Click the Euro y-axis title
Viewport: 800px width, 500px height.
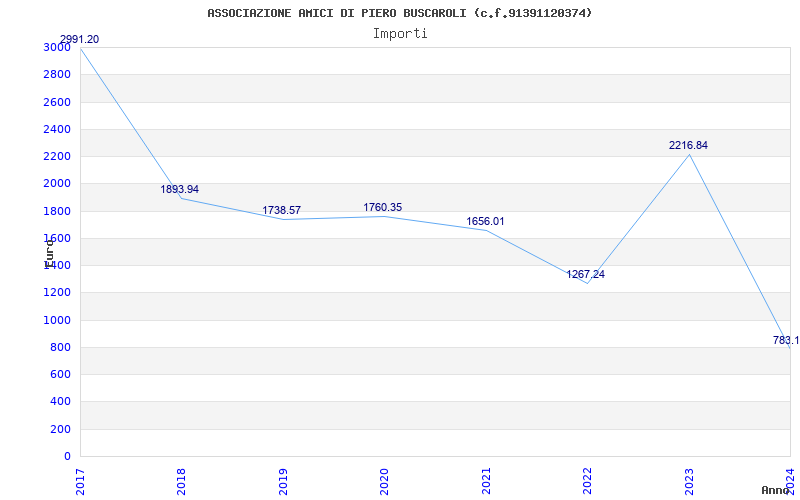pyautogui.click(x=49, y=252)
